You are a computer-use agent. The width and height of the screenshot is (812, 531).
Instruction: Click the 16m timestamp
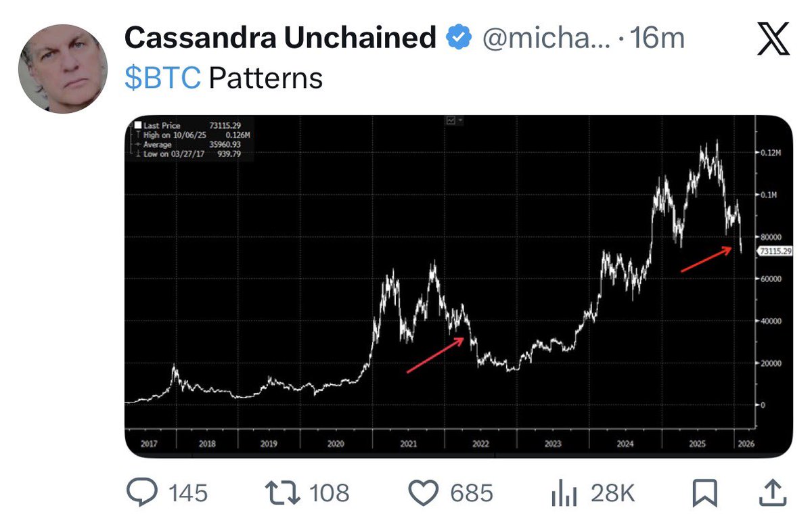(x=656, y=39)
